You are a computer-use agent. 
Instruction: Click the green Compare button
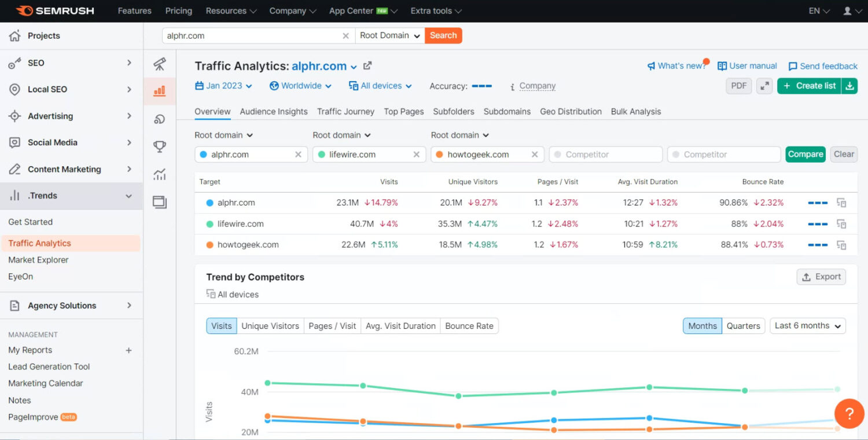806,154
